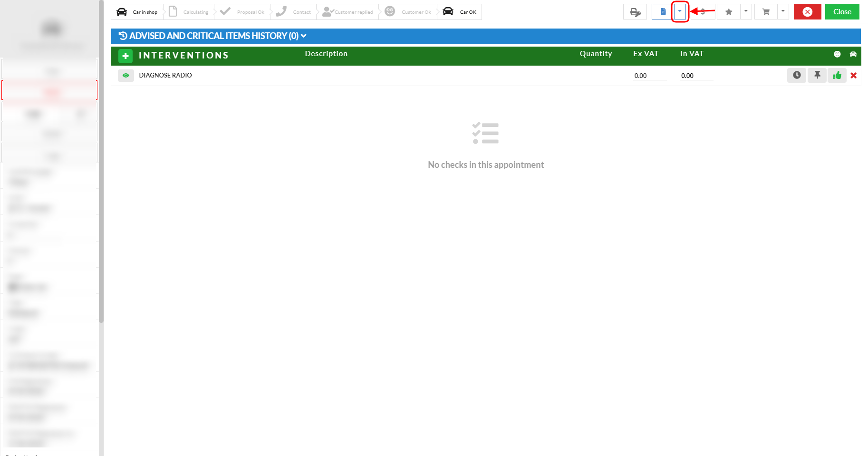Select the 'Customer replied' status step

tap(348, 12)
